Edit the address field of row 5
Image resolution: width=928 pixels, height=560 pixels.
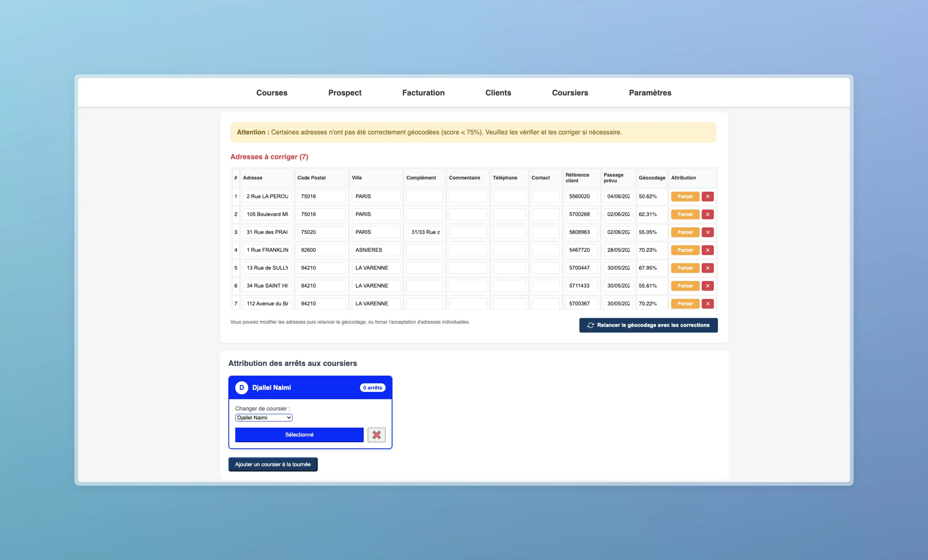pos(267,268)
